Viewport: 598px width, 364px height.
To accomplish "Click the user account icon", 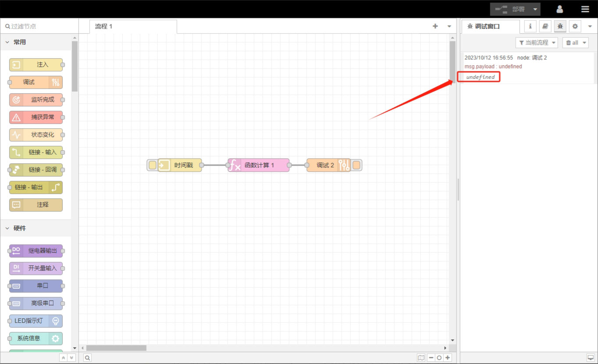I will coord(560,9).
